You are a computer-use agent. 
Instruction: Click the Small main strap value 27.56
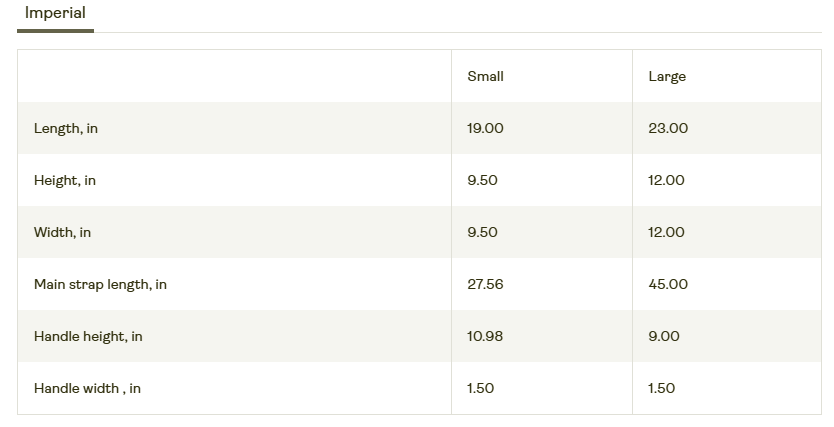[x=485, y=285]
